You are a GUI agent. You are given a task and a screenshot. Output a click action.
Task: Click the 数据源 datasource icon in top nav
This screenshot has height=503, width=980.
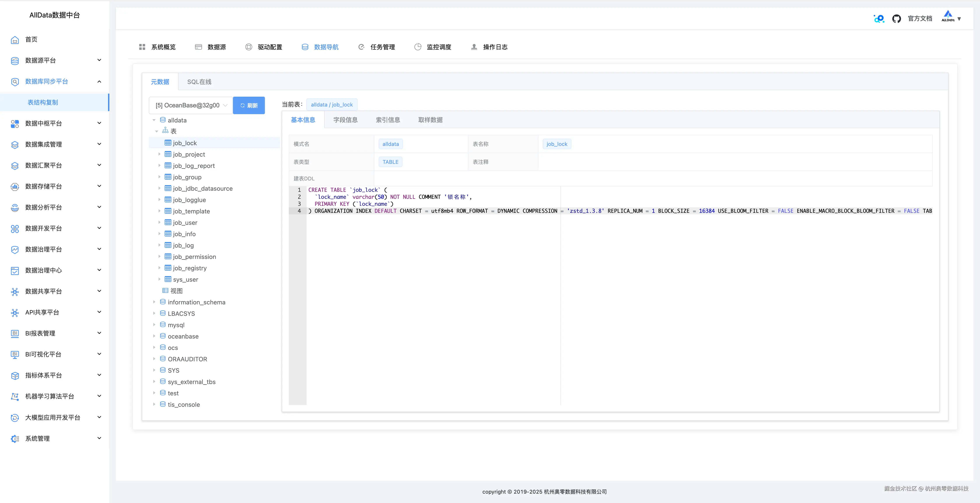(198, 47)
